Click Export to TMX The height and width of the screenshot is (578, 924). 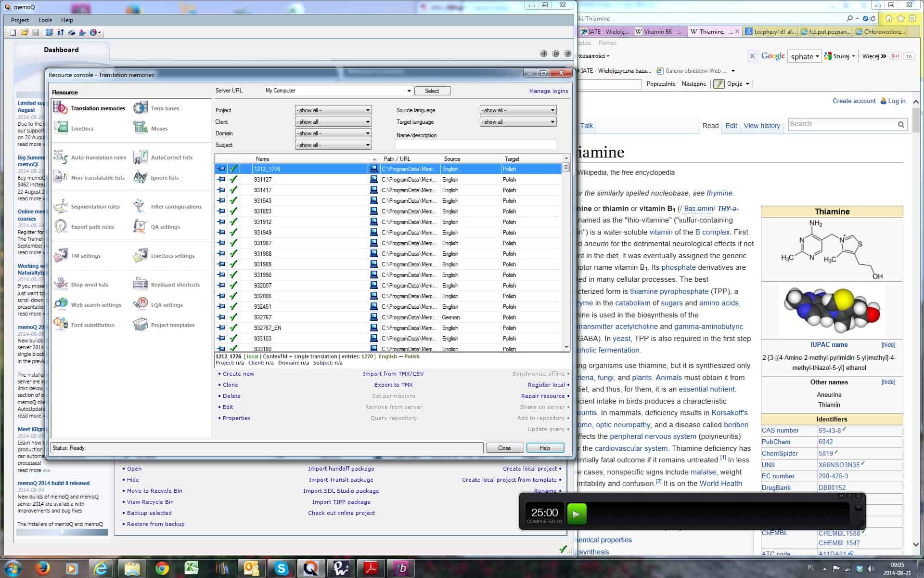[393, 385]
